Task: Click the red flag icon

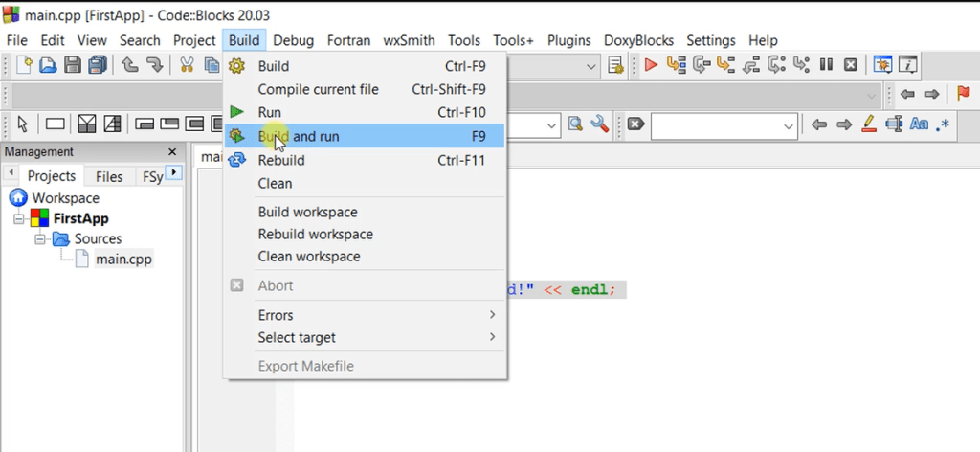Action: point(963,94)
